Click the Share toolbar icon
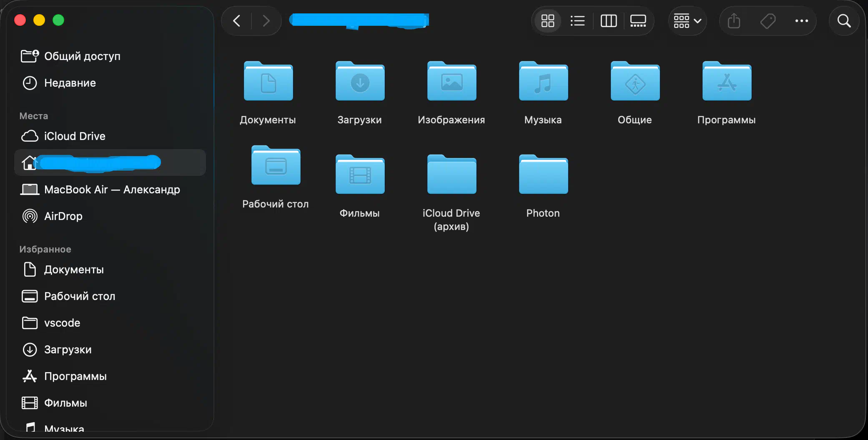The height and width of the screenshot is (440, 868). tap(734, 21)
